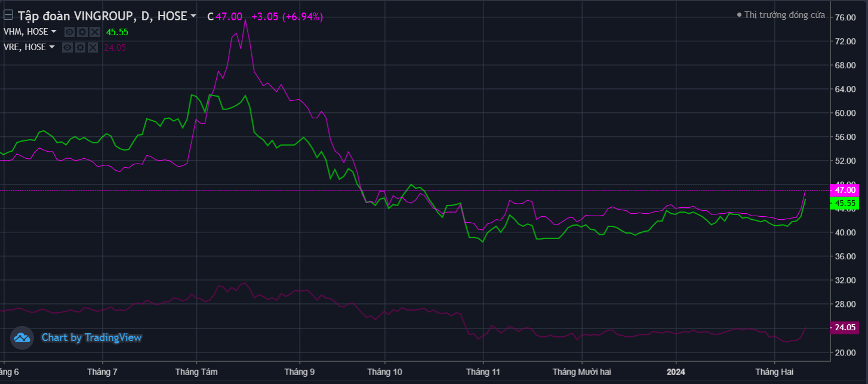Click the VHM value 45.55 in the legend
The height and width of the screenshot is (384, 868).
tap(117, 32)
